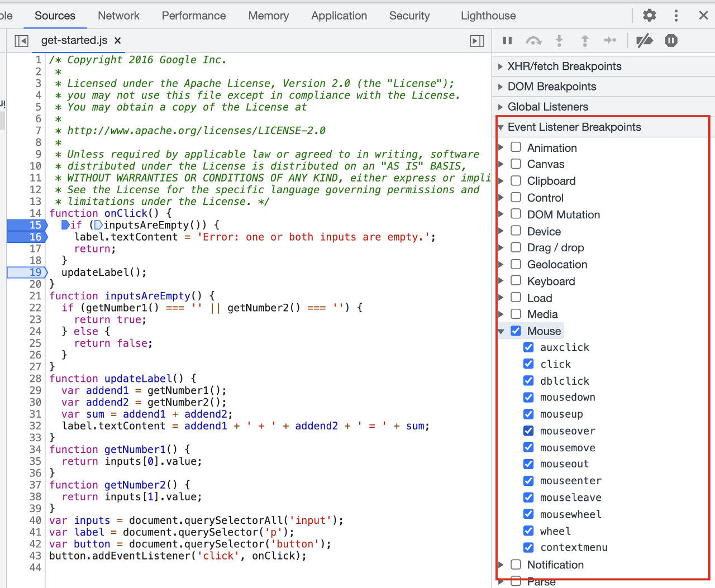The height and width of the screenshot is (588, 715).
Task: Check the Control checkbox
Action: point(516,197)
